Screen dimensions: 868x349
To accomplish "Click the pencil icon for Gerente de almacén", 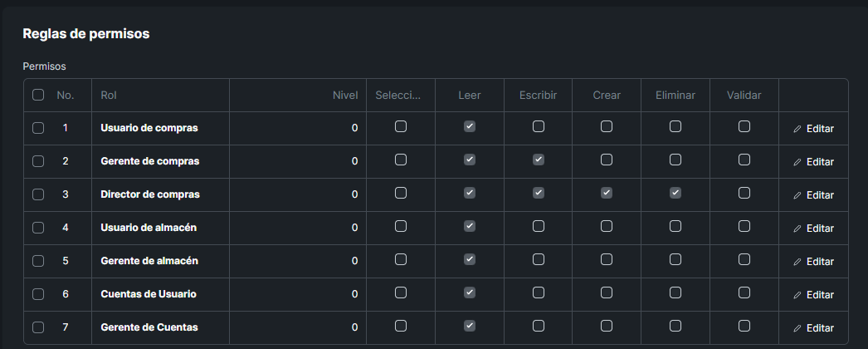I will pos(797,262).
